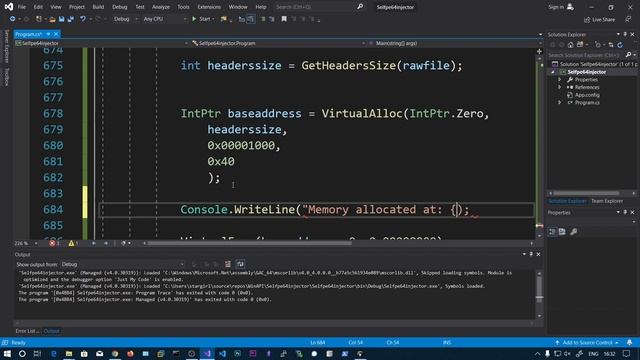
Task: Toggle auto-hide pin for Solution Explorer
Action: pos(625,34)
